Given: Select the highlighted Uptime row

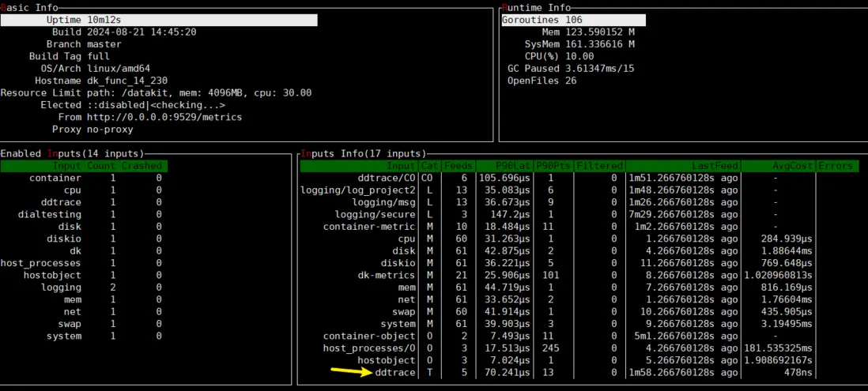Looking at the screenshot, I should pyautogui.click(x=159, y=20).
